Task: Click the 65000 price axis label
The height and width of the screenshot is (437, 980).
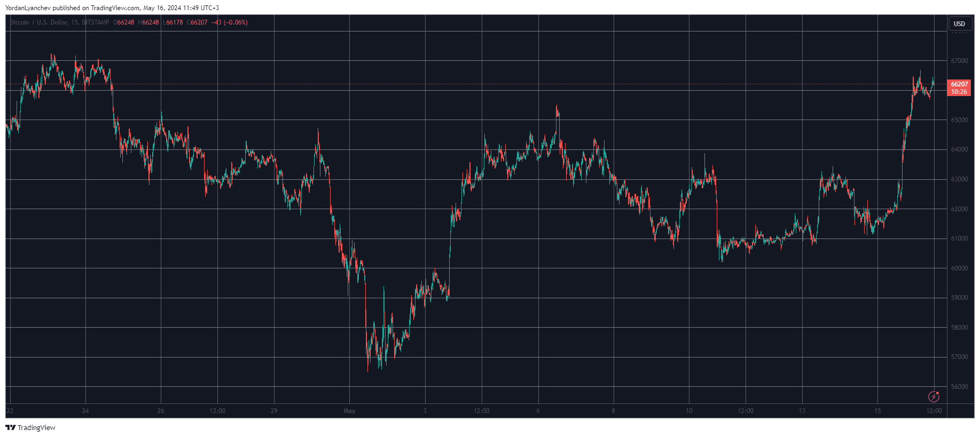Action: click(959, 120)
